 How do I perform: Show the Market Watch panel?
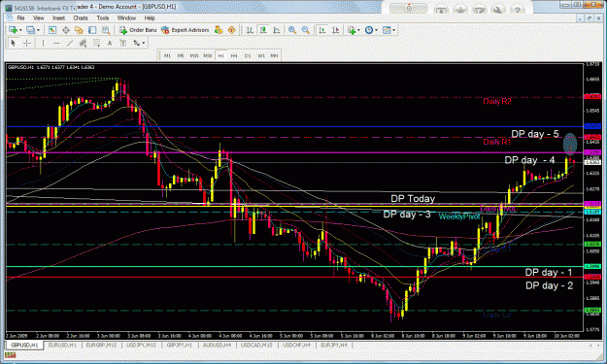pyautogui.click(x=52, y=30)
